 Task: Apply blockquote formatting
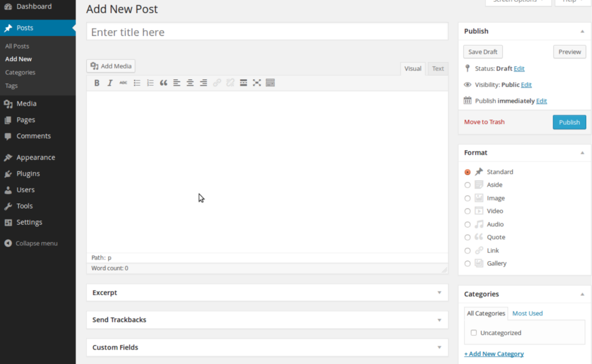[164, 83]
